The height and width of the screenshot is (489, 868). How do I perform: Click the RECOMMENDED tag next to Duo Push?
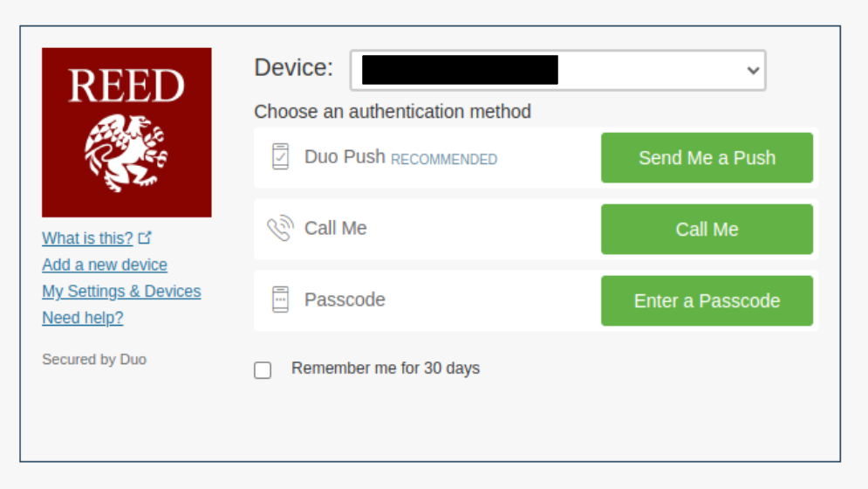[x=444, y=160]
